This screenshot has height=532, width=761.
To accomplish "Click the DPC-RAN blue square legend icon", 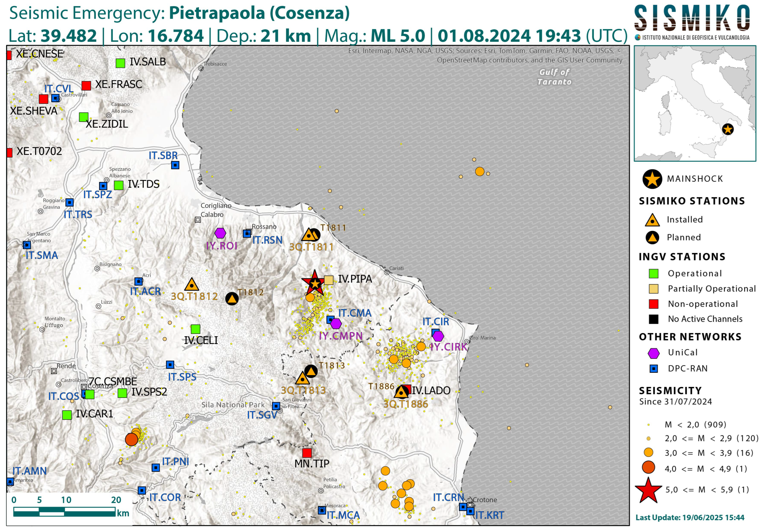I will pos(653,369).
